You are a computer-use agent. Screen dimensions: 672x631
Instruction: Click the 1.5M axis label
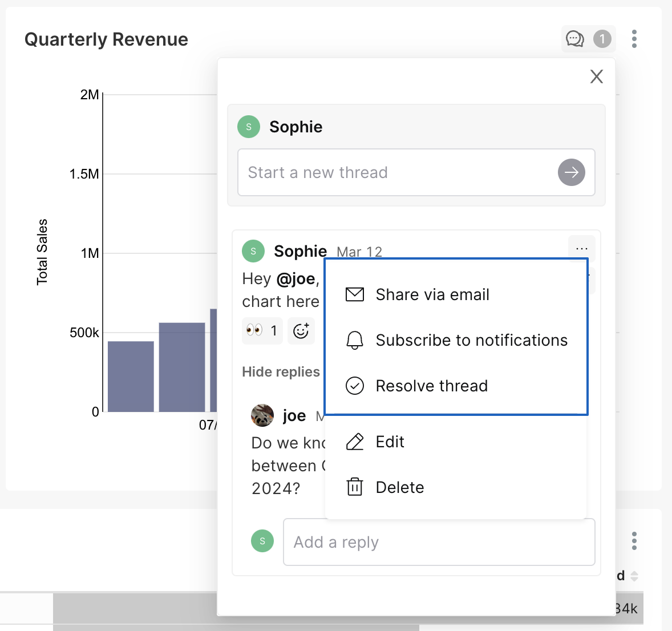pos(84,174)
